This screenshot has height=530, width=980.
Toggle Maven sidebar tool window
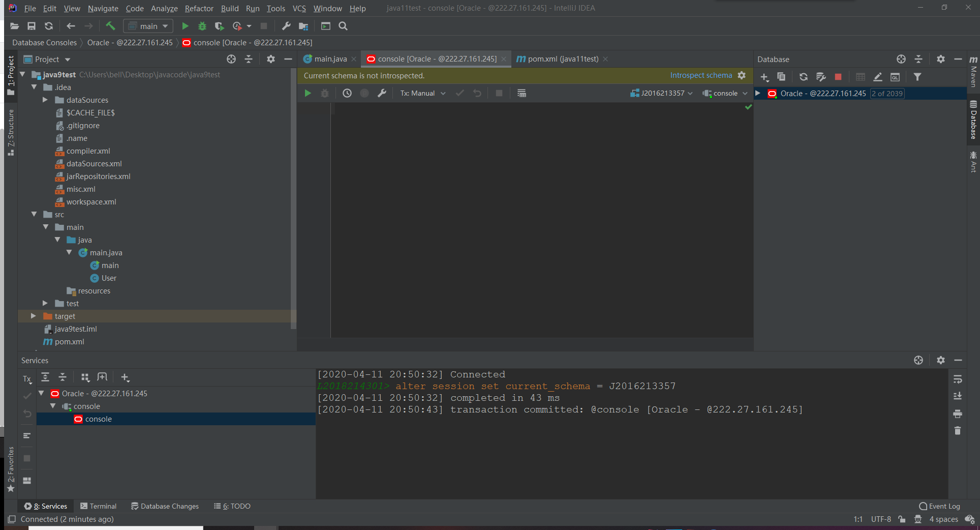coord(973,71)
